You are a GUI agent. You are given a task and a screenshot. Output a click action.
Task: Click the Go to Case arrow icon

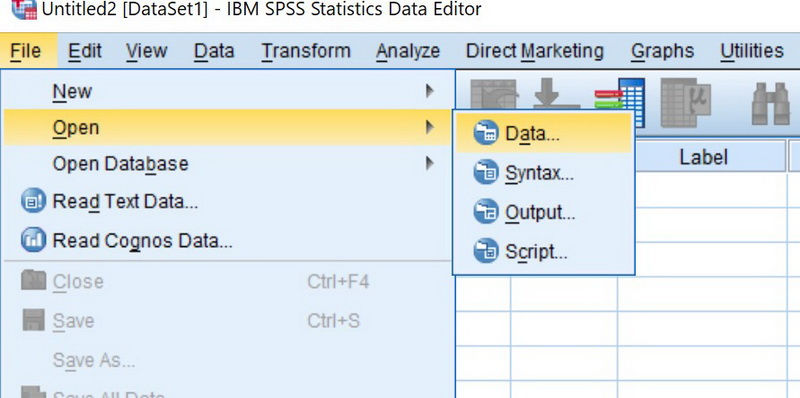coord(556,94)
